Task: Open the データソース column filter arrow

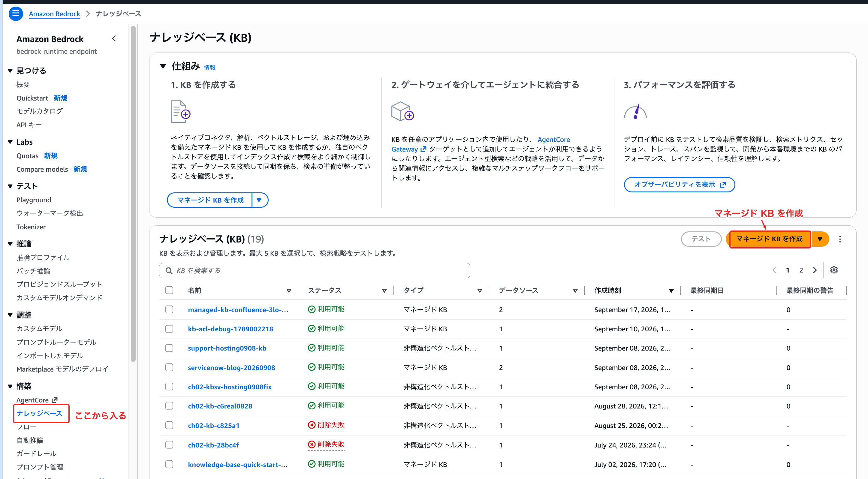Action: (575, 290)
